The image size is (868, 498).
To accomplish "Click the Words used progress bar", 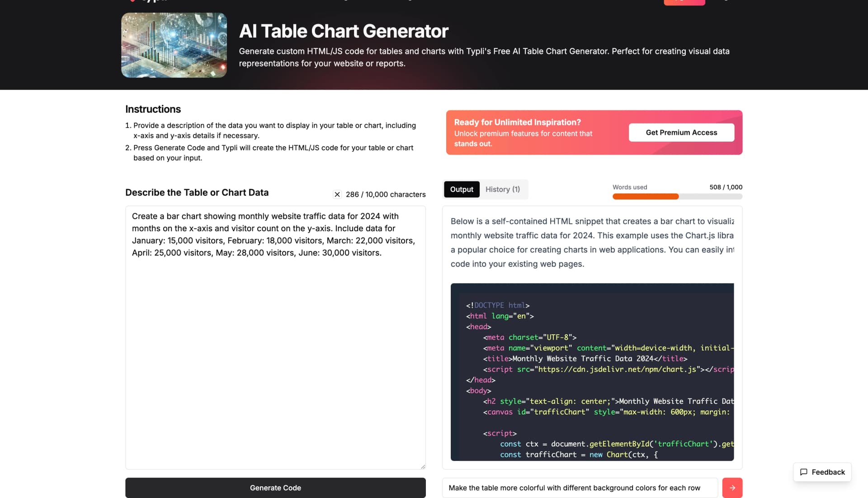I will pos(677,196).
